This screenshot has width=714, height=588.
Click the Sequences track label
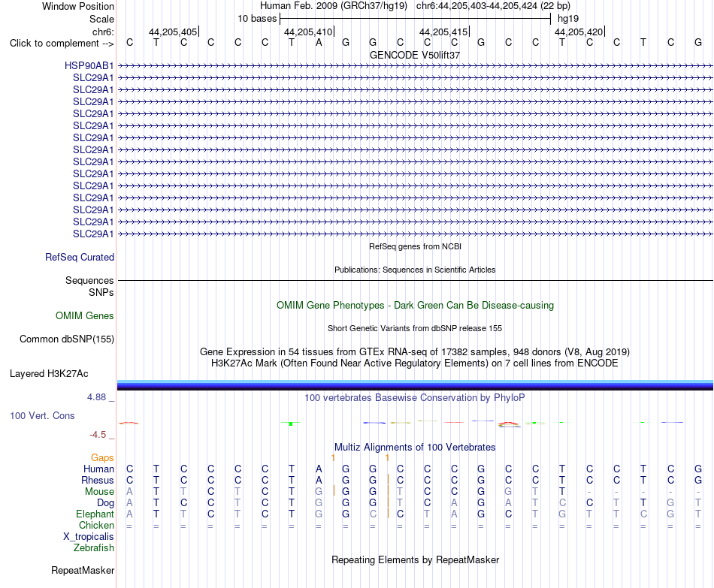[89, 280]
